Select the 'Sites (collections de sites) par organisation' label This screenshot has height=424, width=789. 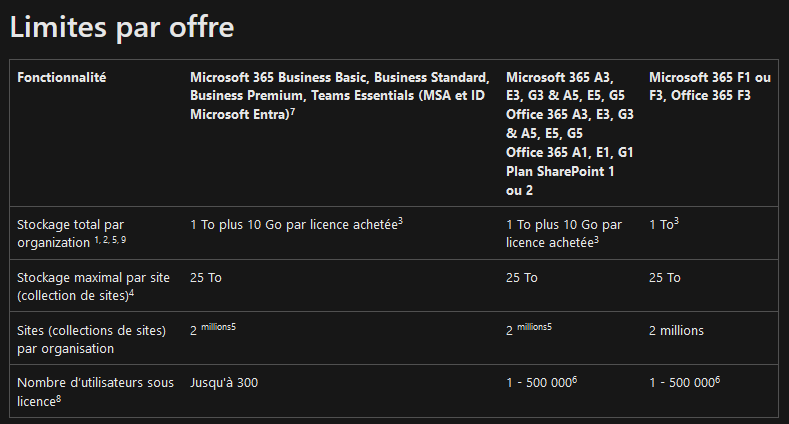pos(92,340)
